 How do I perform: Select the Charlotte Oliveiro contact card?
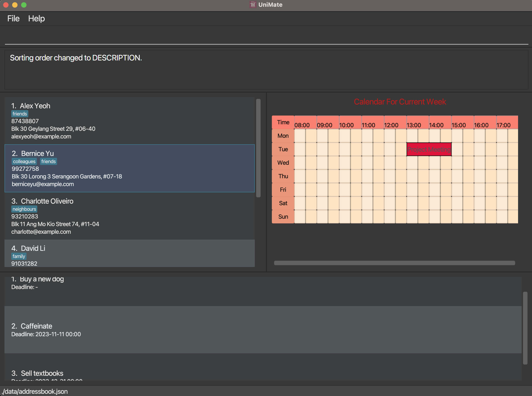pyautogui.click(x=129, y=216)
